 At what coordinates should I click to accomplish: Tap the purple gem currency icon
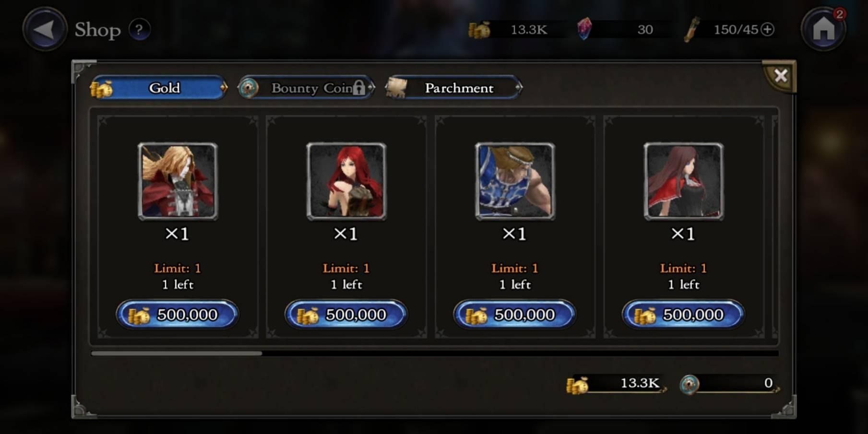584,29
